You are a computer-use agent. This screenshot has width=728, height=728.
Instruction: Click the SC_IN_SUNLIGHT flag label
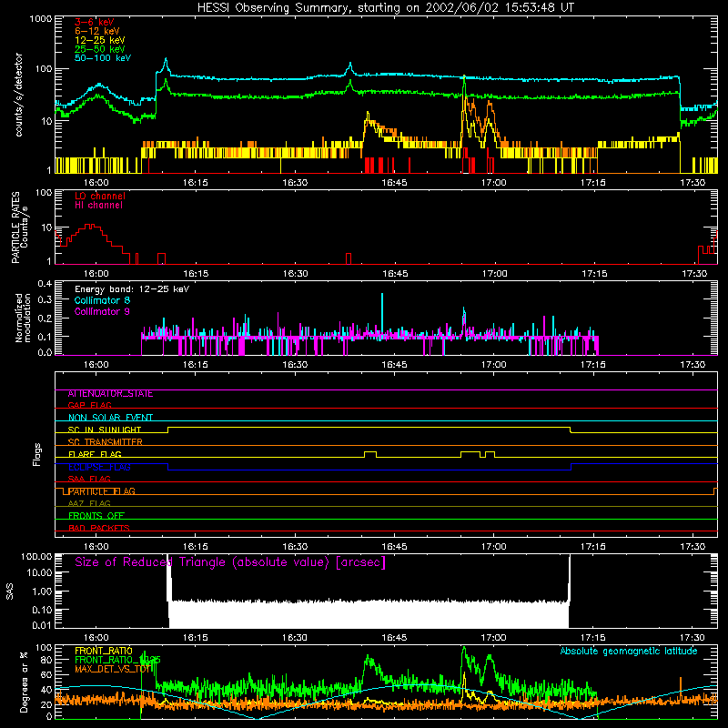pyautogui.click(x=105, y=430)
